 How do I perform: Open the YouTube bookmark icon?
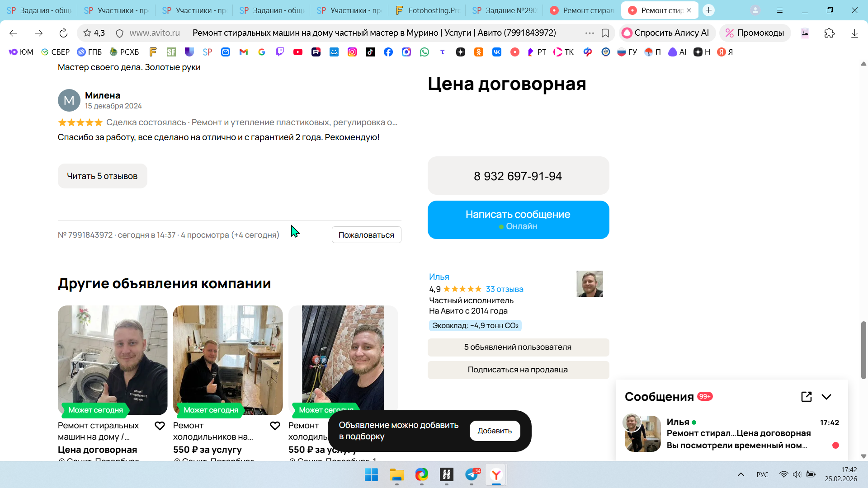point(298,52)
